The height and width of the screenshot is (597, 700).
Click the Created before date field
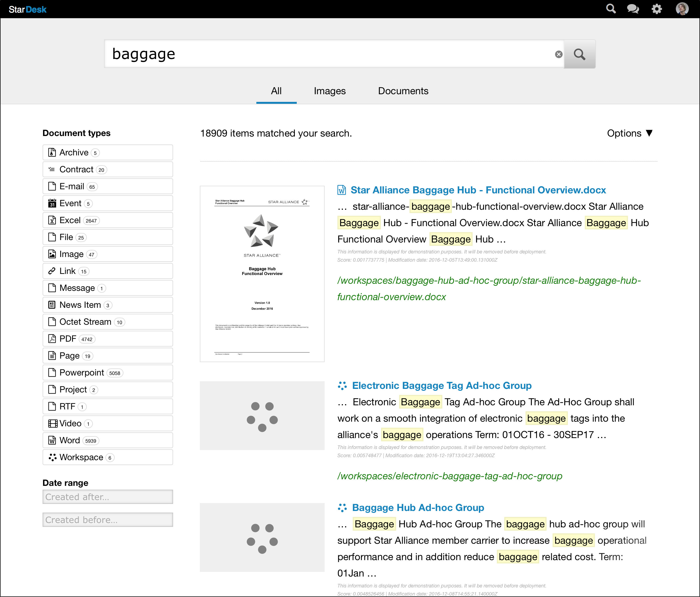[108, 520]
